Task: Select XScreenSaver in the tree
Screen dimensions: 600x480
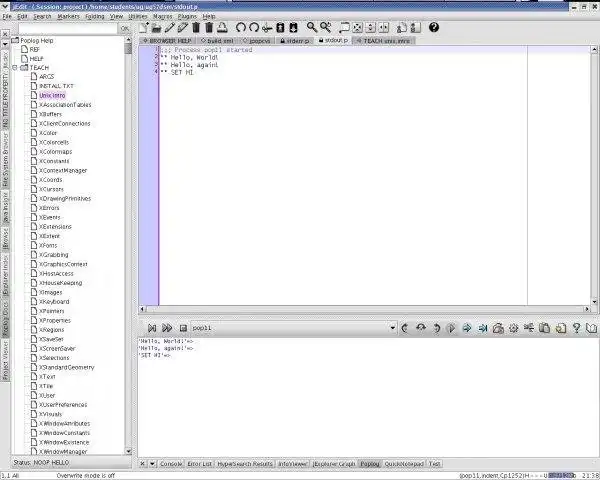Action: (57, 349)
